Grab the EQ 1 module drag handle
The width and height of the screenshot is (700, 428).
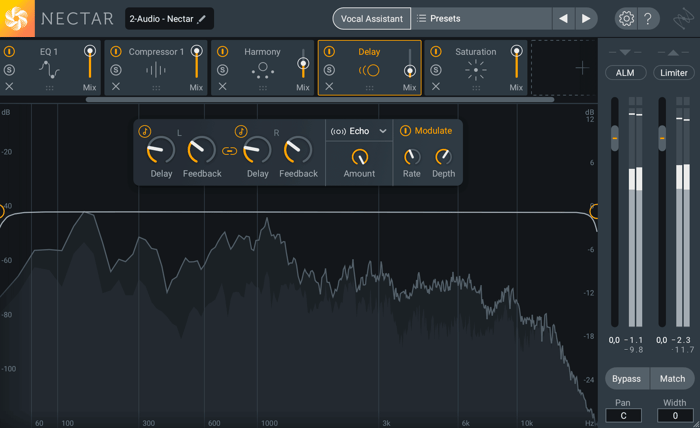click(50, 88)
